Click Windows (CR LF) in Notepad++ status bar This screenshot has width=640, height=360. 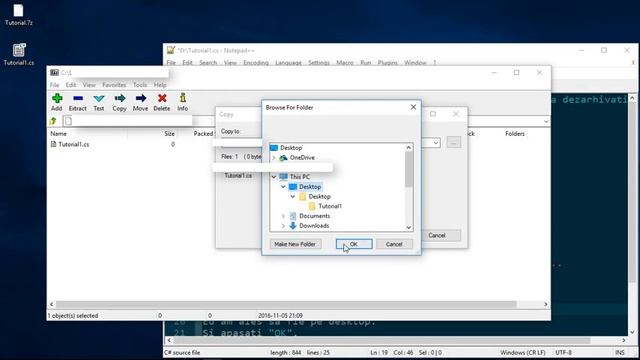coord(523,352)
